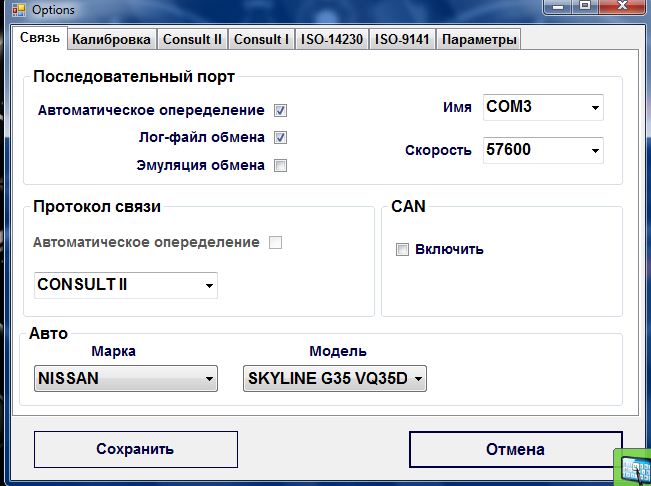Open the Параметры tab
The height and width of the screenshot is (486, 651).
(478, 40)
